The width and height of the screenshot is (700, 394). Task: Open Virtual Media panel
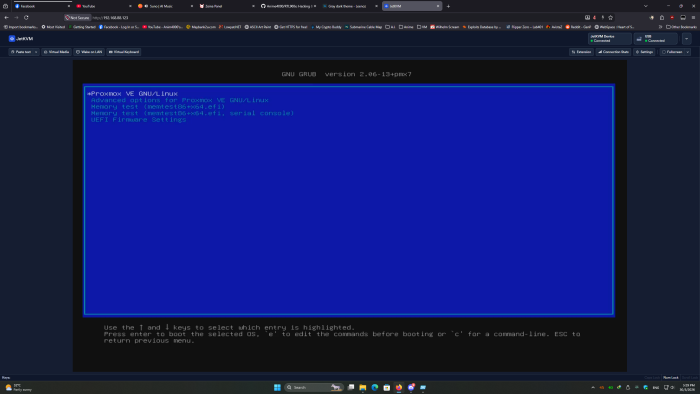[x=56, y=52]
